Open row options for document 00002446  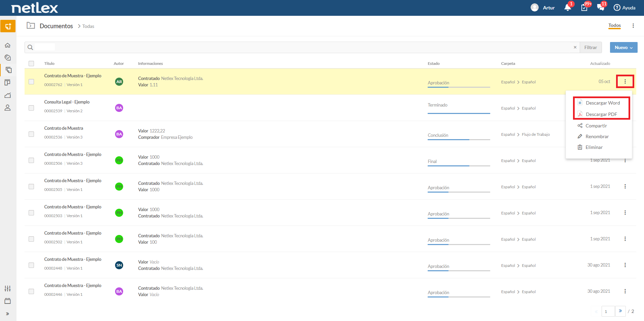click(x=625, y=291)
